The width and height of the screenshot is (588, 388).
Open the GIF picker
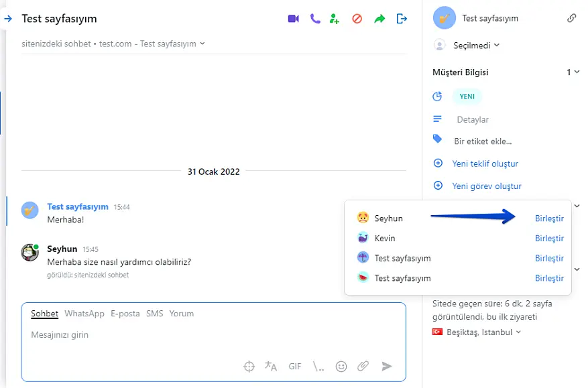coord(294,367)
